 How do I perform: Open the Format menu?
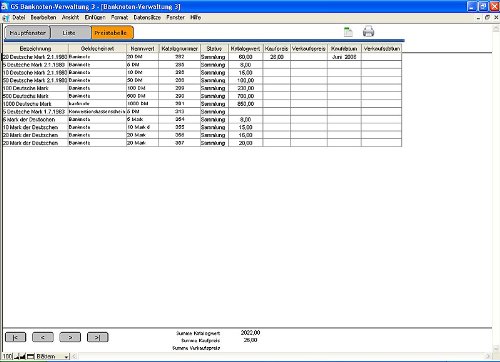[x=119, y=17]
